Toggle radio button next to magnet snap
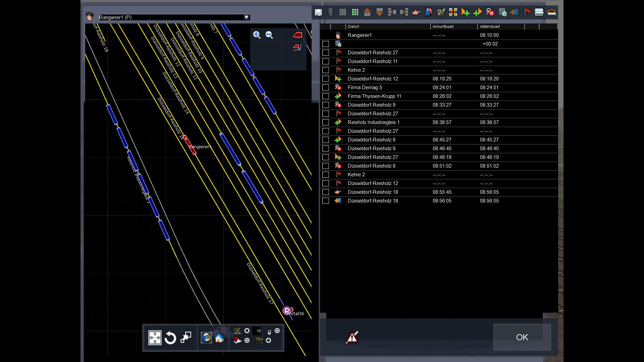This screenshot has height=362, width=644. tap(247, 341)
